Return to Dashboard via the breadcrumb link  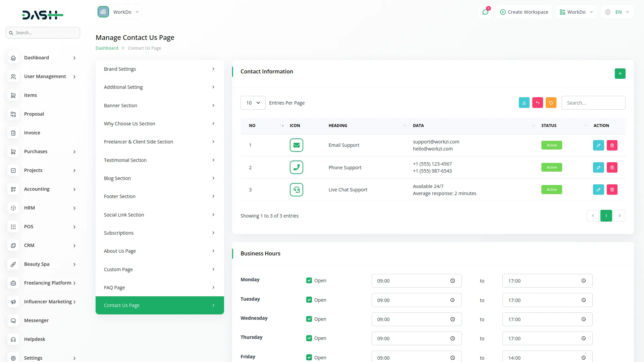click(x=106, y=48)
